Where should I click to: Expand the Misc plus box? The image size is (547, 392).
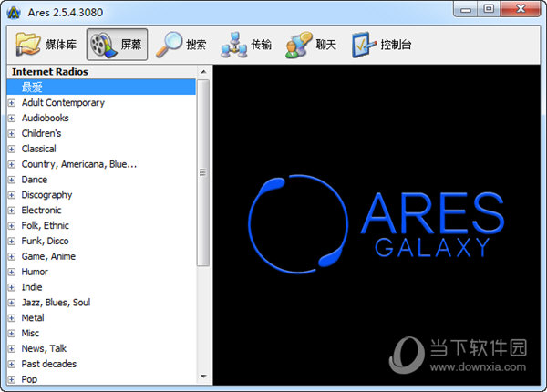(12, 333)
